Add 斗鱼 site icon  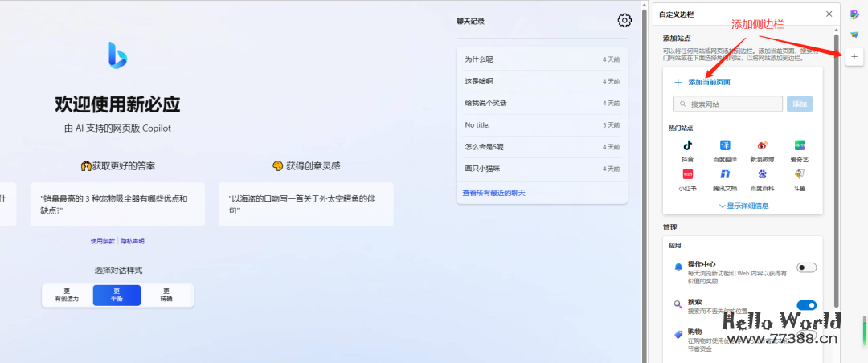(800, 173)
